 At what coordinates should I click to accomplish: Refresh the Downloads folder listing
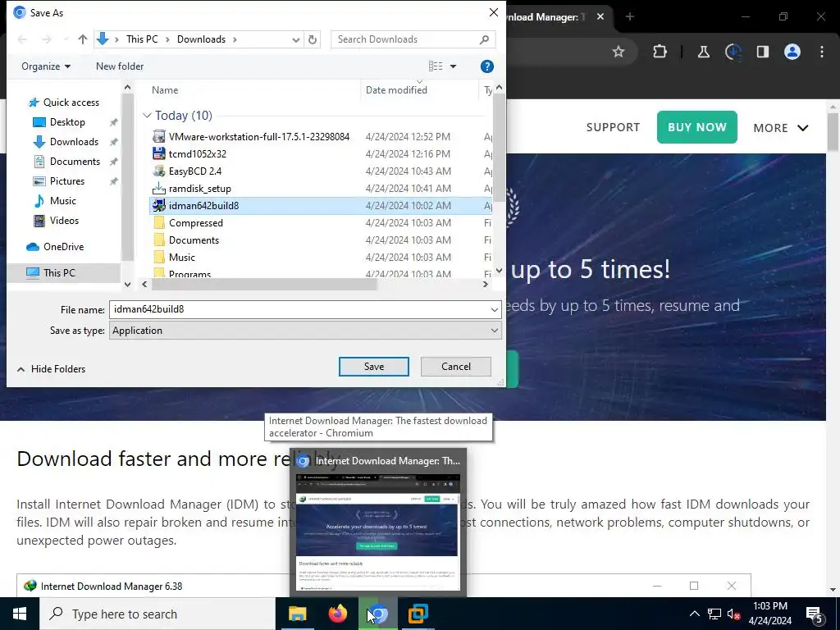pyautogui.click(x=313, y=39)
